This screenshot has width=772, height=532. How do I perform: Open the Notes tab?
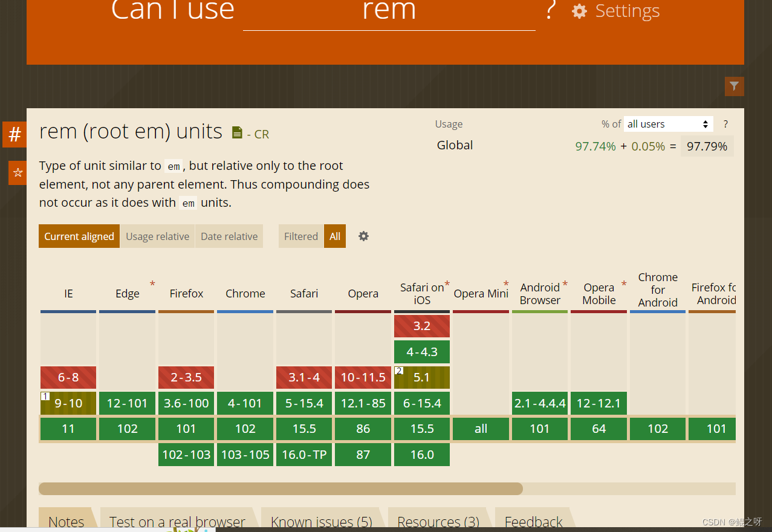pos(66,521)
